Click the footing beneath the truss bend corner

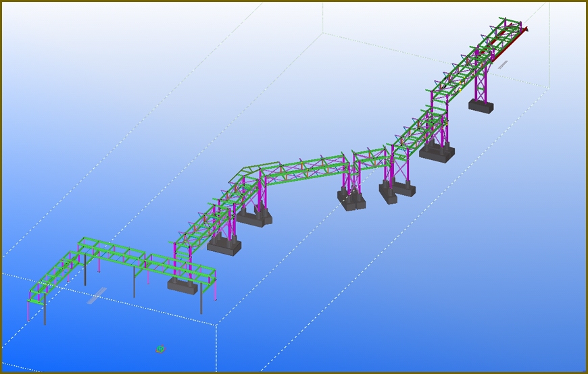(254, 217)
